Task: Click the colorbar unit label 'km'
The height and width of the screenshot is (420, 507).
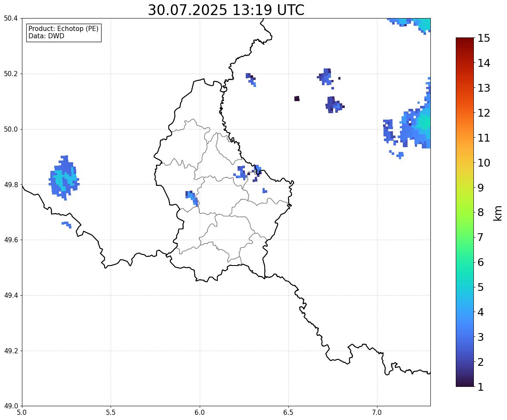Action: pos(498,213)
